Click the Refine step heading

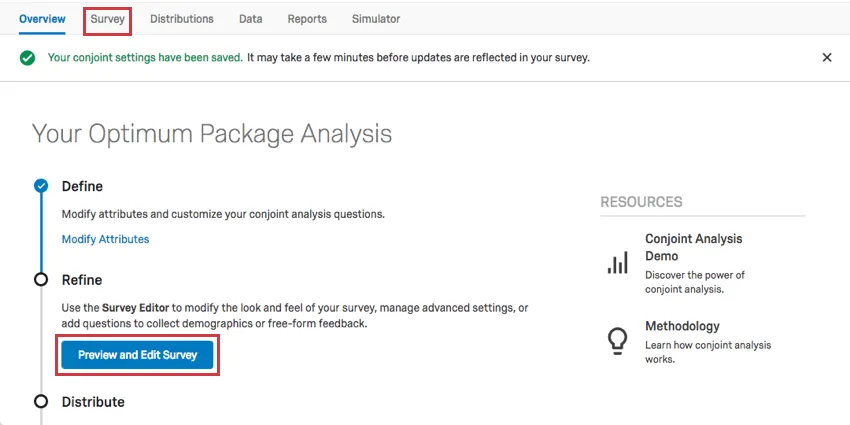pos(82,280)
